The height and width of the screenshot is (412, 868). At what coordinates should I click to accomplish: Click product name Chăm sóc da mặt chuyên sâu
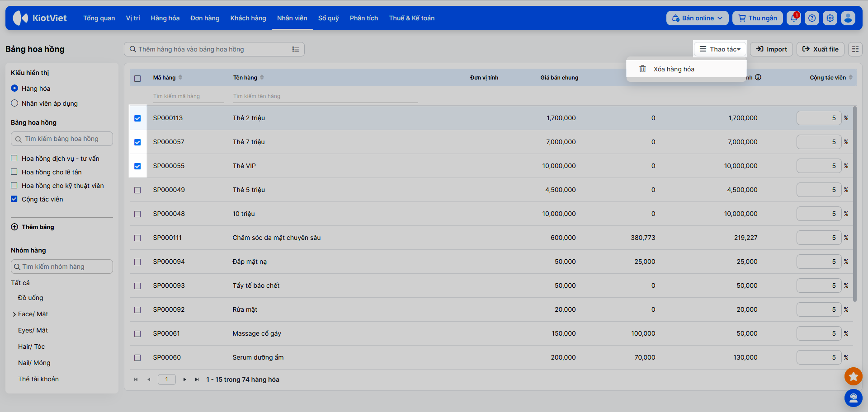pos(277,238)
